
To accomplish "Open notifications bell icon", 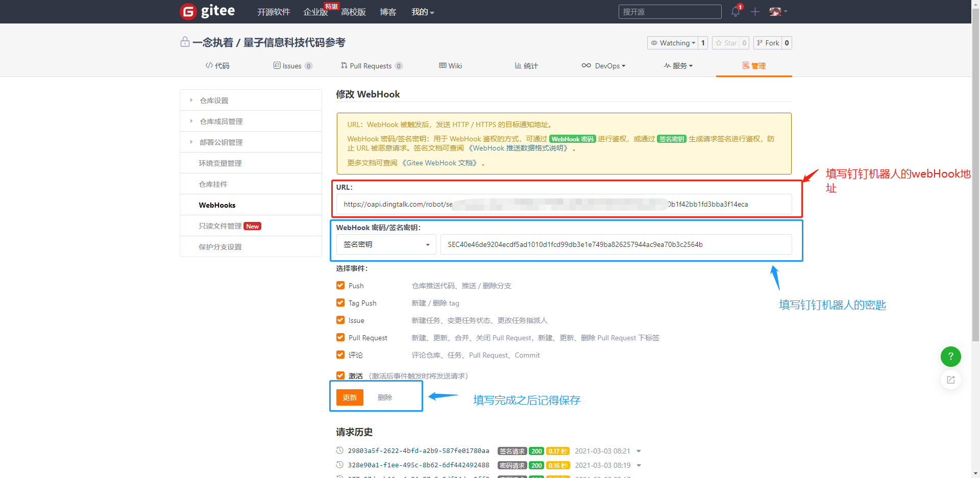I will tap(736, 11).
